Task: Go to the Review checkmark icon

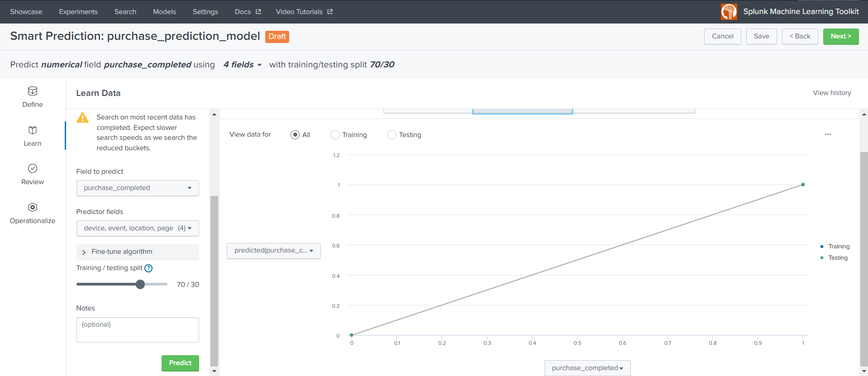Action: coord(33,168)
